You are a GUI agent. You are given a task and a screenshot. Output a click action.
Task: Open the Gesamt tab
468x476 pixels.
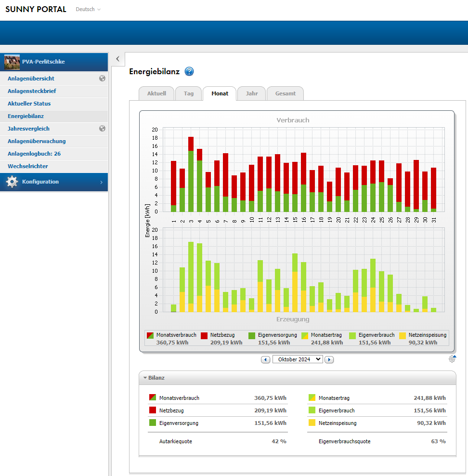[286, 93]
